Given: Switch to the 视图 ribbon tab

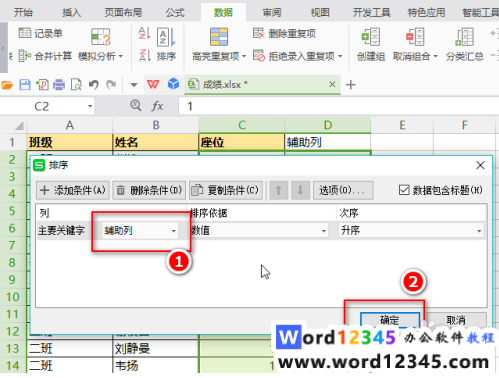Looking at the screenshot, I should (x=320, y=13).
